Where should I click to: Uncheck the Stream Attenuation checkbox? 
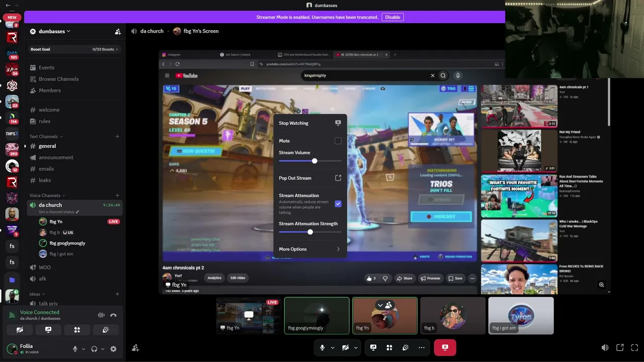point(338,204)
